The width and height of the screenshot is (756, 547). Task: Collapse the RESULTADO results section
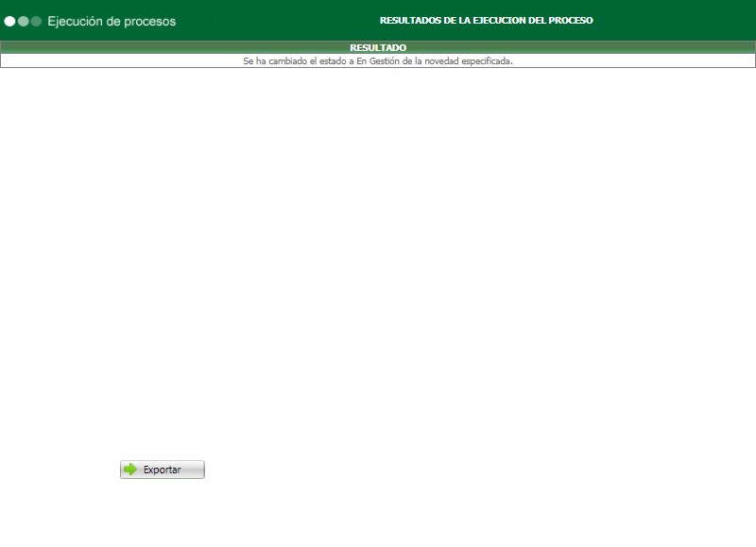tap(378, 44)
